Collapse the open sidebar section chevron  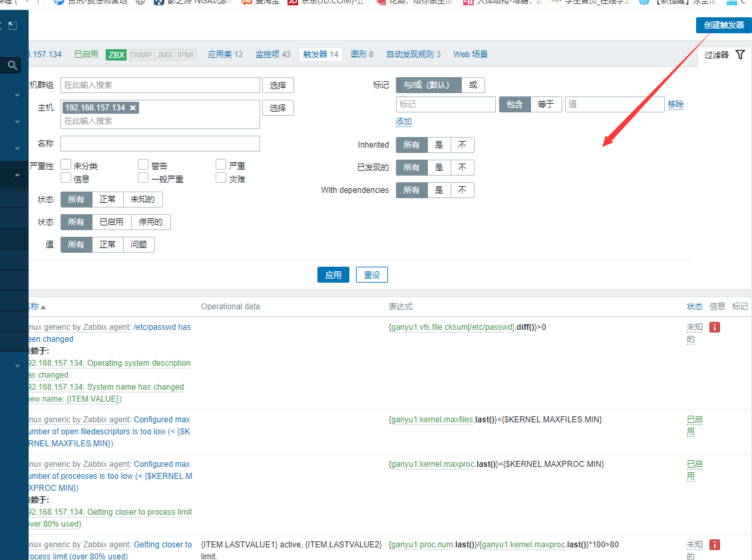(x=17, y=175)
